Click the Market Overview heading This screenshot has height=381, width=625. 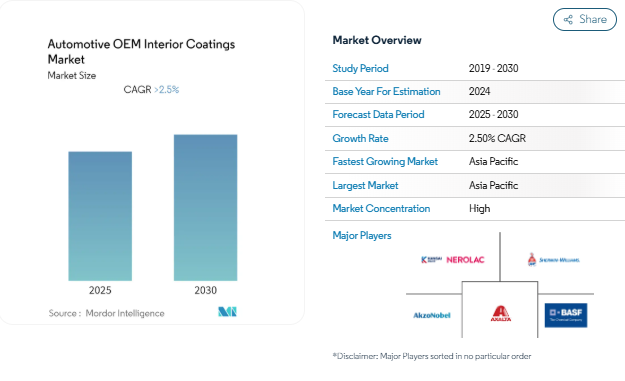click(x=377, y=40)
